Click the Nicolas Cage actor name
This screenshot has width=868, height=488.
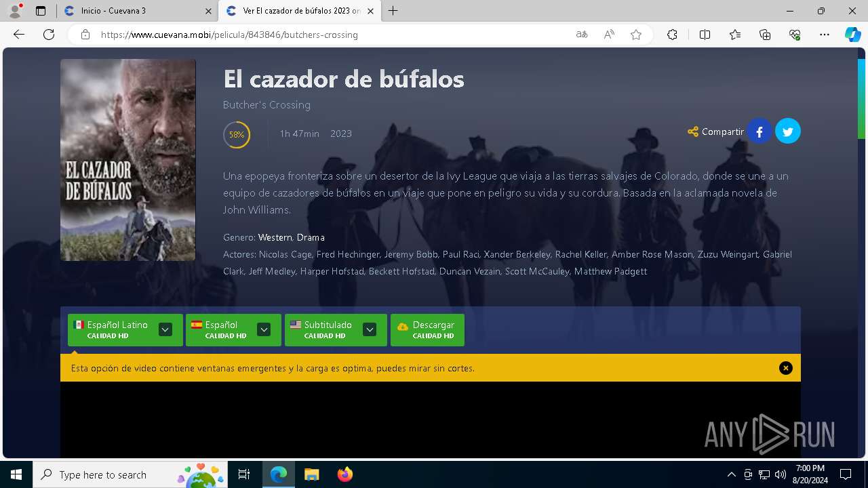[285, 254]
